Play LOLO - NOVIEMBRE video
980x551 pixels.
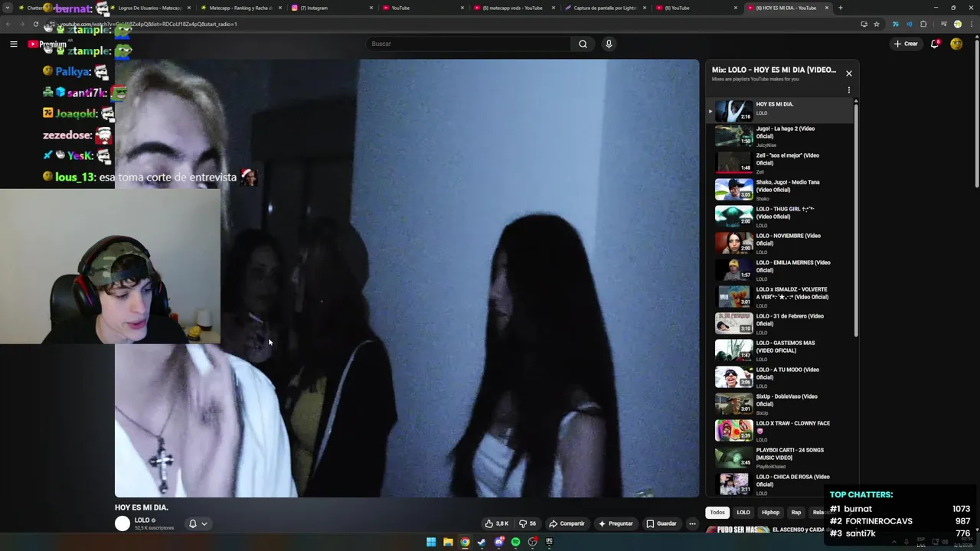point(781,243)
